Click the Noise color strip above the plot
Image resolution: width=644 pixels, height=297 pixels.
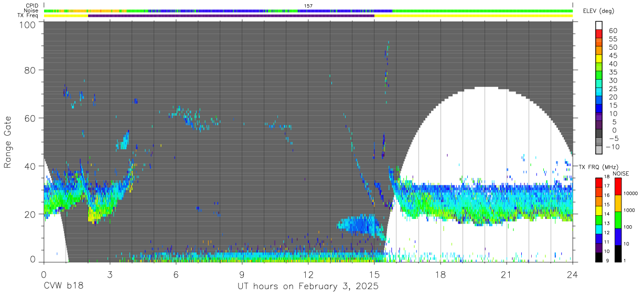tap(308, 10)
